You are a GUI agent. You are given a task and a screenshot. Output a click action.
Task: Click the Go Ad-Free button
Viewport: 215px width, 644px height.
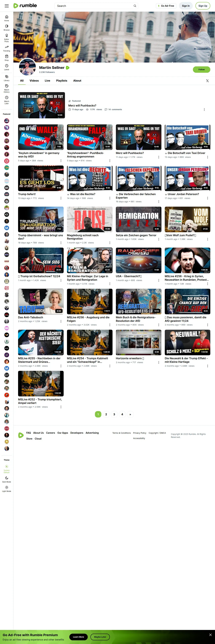pyautogui.click(x=166, y=6)
